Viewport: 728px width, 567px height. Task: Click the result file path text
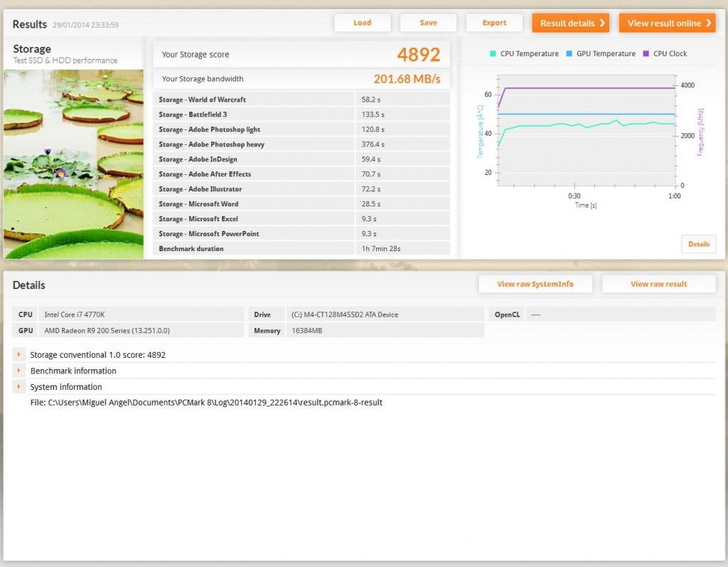206,403
